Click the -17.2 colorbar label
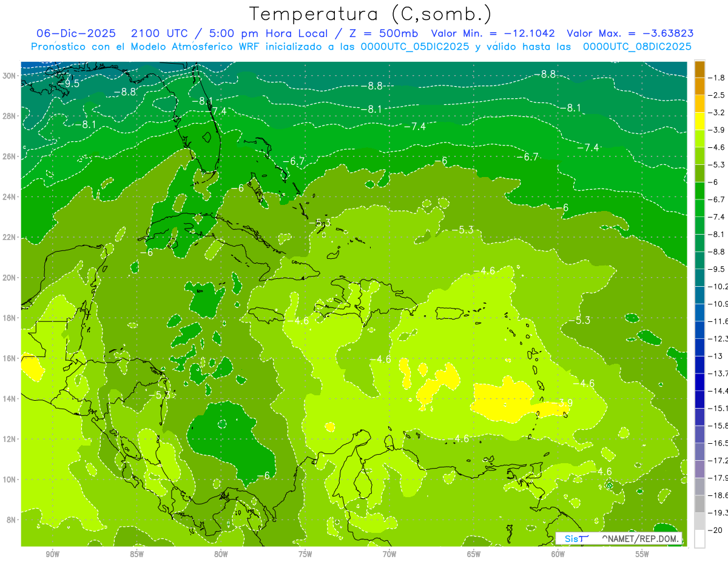The width and height of the screenshot is (728, 562). (718, 461)
